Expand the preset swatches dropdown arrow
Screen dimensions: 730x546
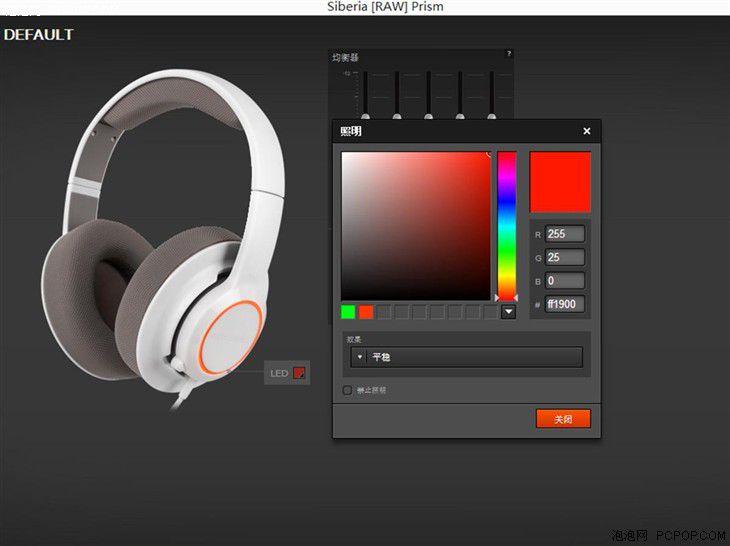[x=508, y=312]
